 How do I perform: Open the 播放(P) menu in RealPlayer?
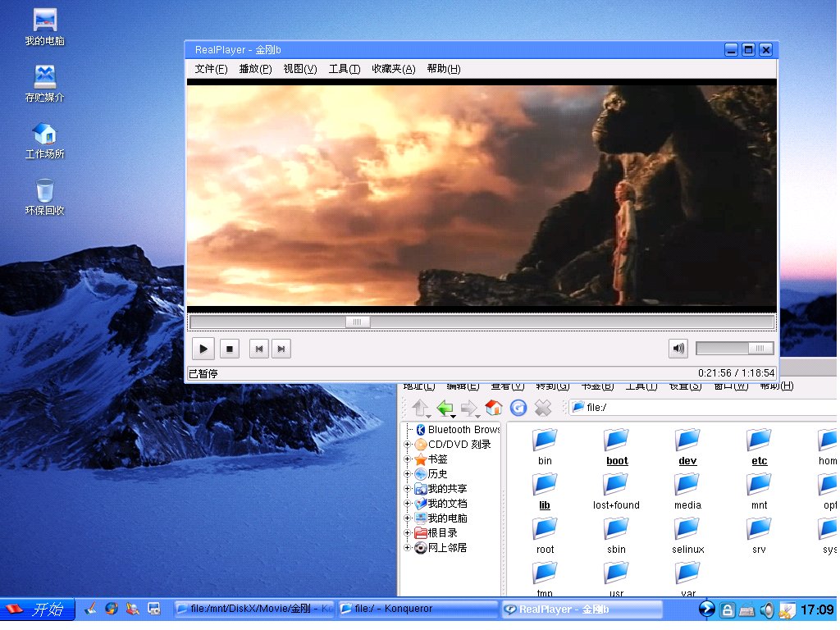tap(255, 69)
